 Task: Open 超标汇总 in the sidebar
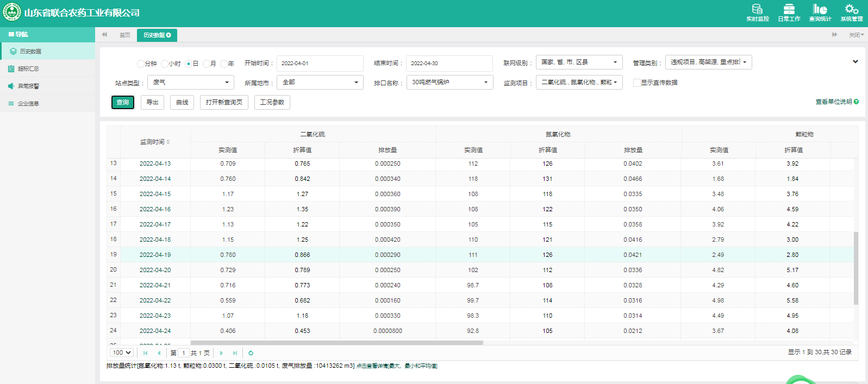click(28, 69)
